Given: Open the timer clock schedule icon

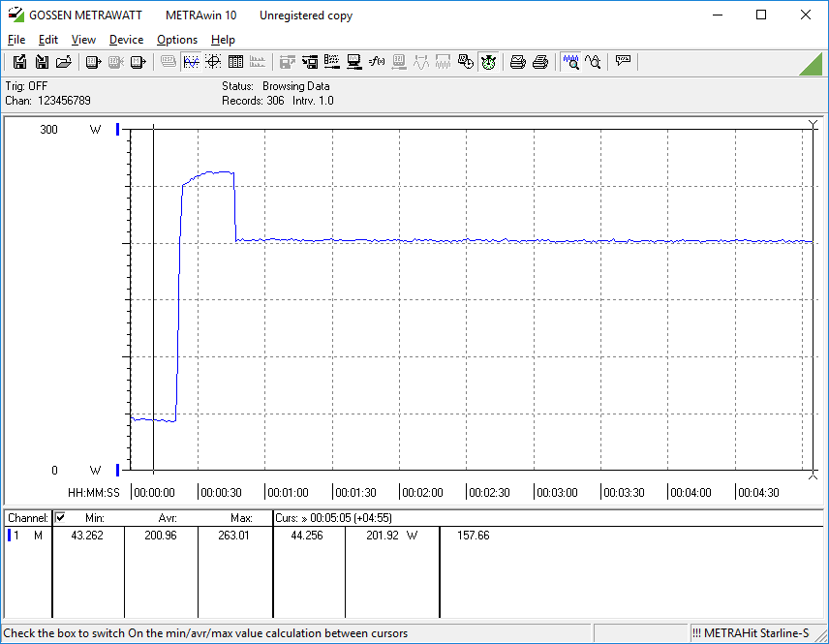Looking at the screenshot, I should 465,62.
